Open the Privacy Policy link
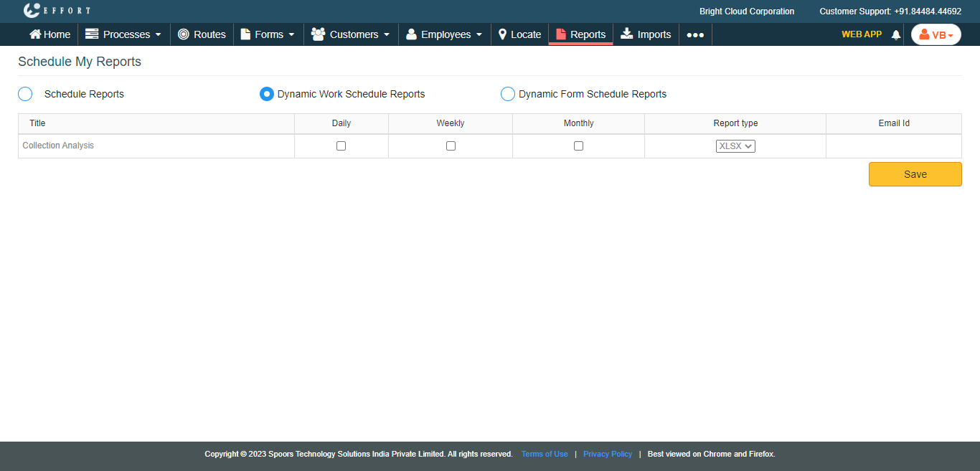The image size is (980, 471). [x=608, y=454]
